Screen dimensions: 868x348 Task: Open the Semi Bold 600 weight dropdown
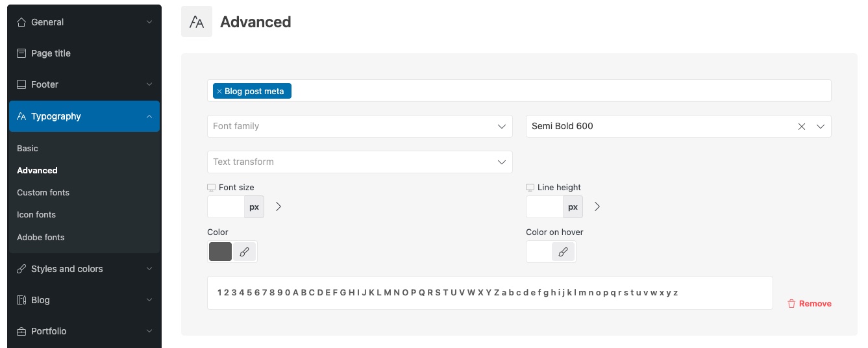click(821, 127)
